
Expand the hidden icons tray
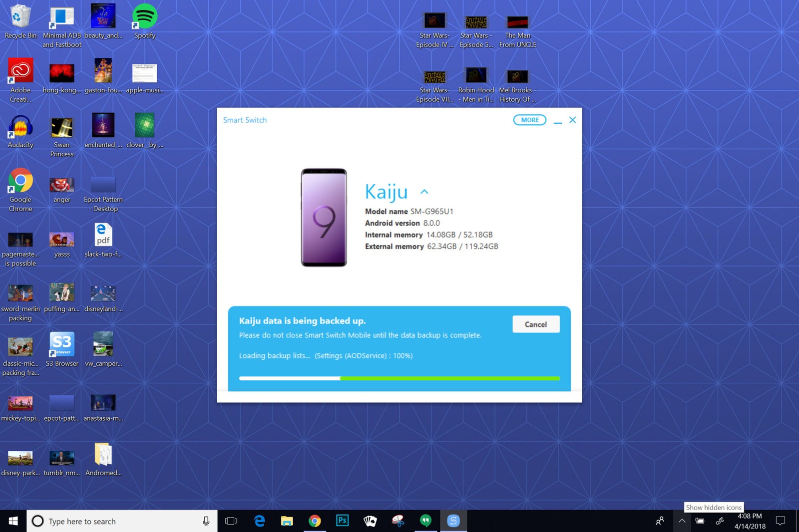[x=682, y=521]
